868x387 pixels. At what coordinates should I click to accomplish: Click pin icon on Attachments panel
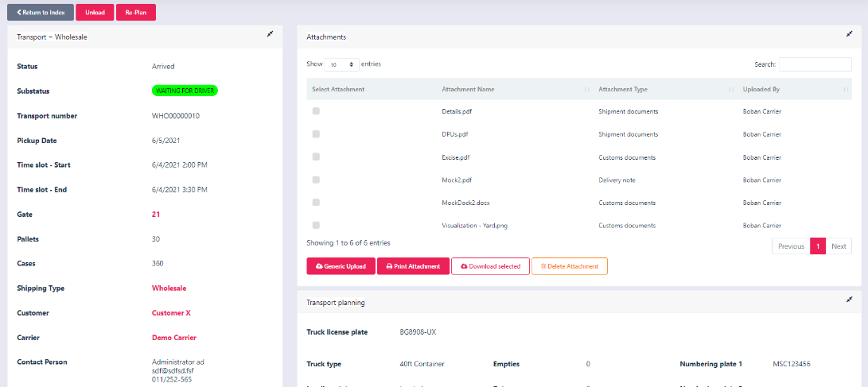pyautogui.click(x=849, y=34)
